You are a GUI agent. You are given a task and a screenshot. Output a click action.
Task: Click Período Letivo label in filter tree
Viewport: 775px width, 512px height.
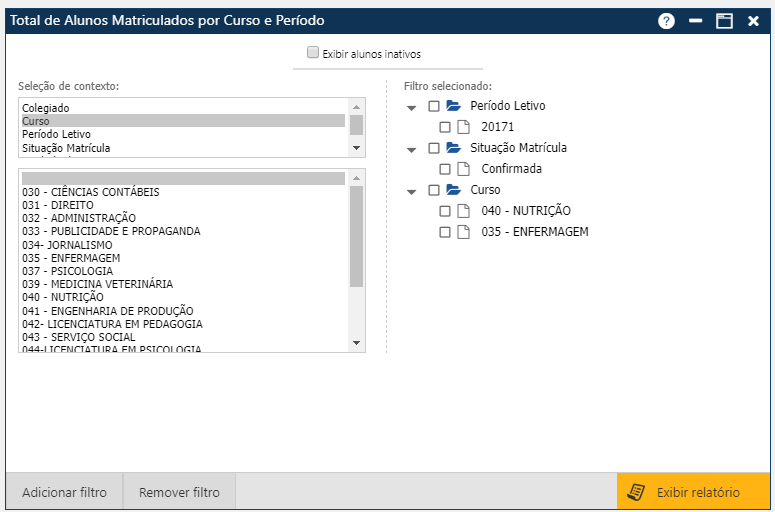(x=508, y=106)
